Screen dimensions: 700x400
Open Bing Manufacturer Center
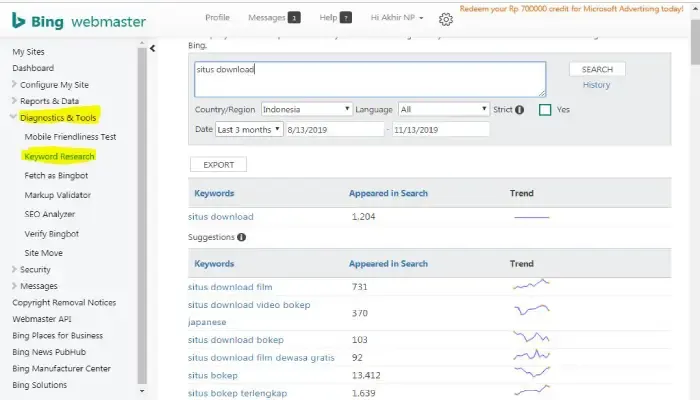pyautogui.click(x=61, y=368)
